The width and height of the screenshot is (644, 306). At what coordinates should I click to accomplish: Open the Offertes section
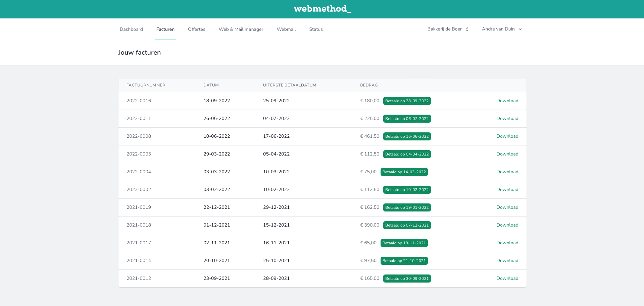point(196,29)
